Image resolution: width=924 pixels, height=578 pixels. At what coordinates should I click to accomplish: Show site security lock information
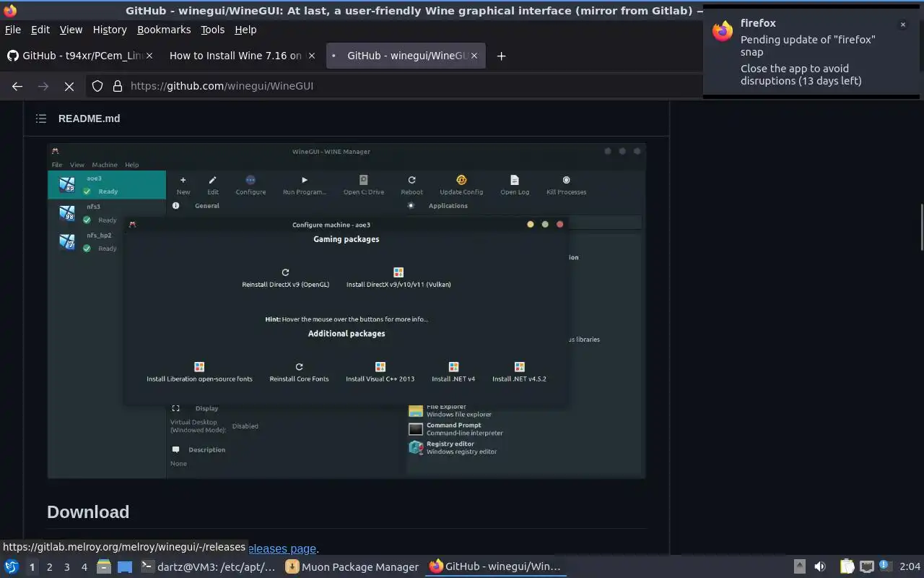click(x=118, y=86)
